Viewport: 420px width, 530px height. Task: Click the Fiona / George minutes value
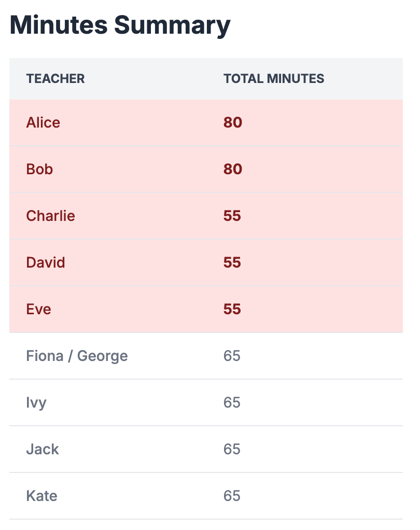[232, 356]
